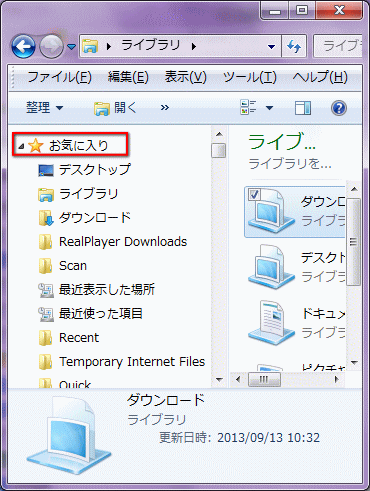Click the download folder icon in favorites

[46, 218]
